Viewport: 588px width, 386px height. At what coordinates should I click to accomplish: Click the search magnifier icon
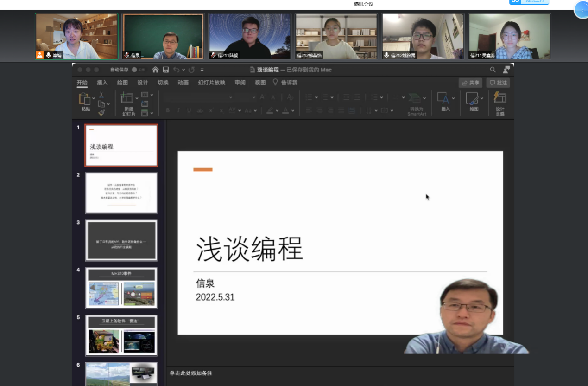(x=493, y=70)
